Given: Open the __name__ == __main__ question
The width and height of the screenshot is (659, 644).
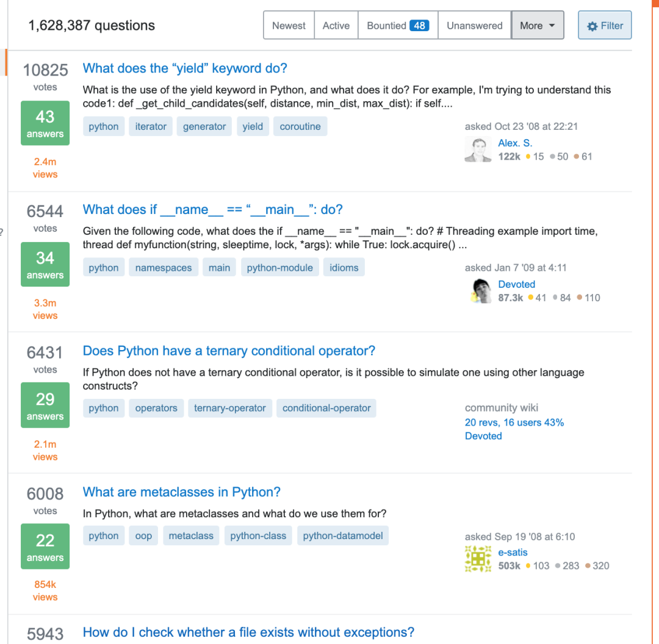Looking at the screenshot, I should tap(213, 209).
